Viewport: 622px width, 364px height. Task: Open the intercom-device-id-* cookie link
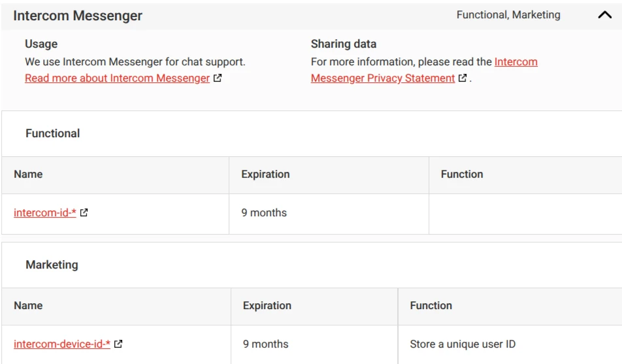pos(62,344)
